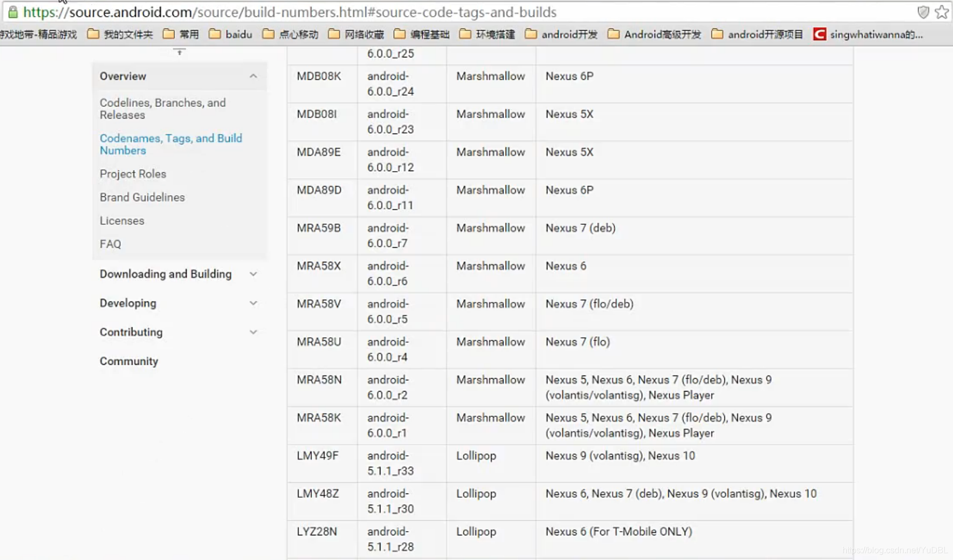Open the singwhatiwanna bookmark
The height and width of the screenshot is (560, 953).
(x=868, y=34)
